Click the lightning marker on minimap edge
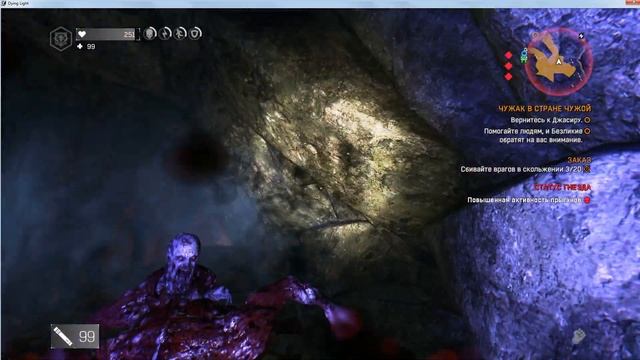This screenshot has width=640, height=360. point(581,36)
